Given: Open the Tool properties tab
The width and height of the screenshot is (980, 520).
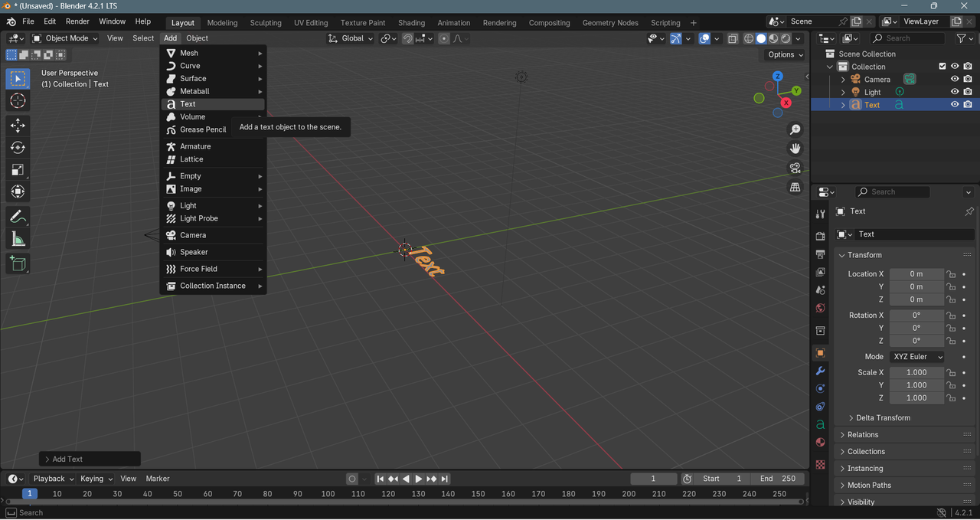Looking at the screenshot, I should (x=820, y=214).
